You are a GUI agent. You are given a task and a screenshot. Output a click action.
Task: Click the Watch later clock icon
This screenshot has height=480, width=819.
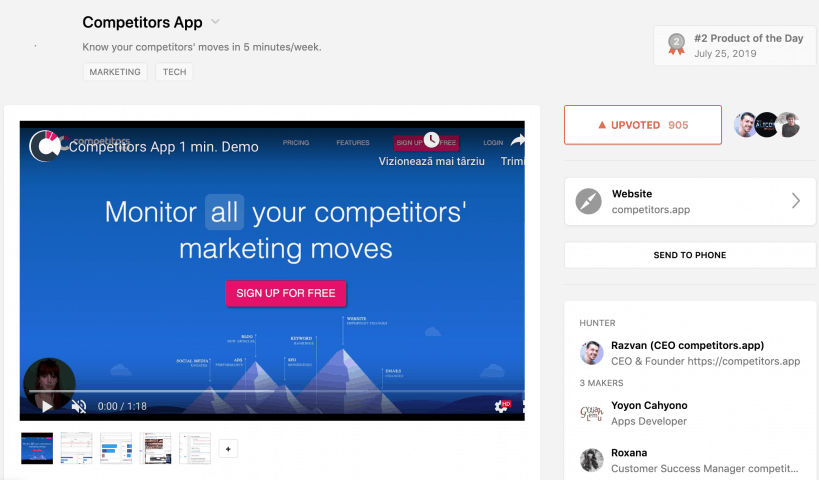[431, 139]
